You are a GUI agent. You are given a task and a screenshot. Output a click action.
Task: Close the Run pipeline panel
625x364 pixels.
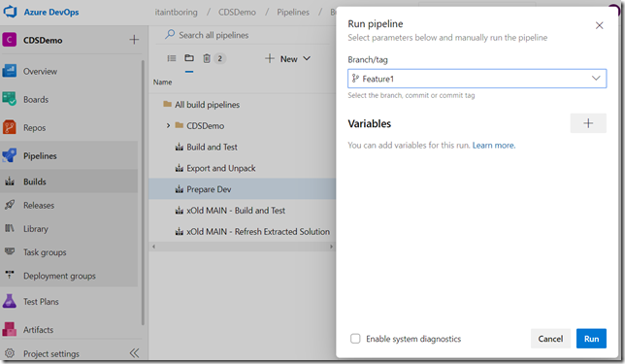[599, 25]
